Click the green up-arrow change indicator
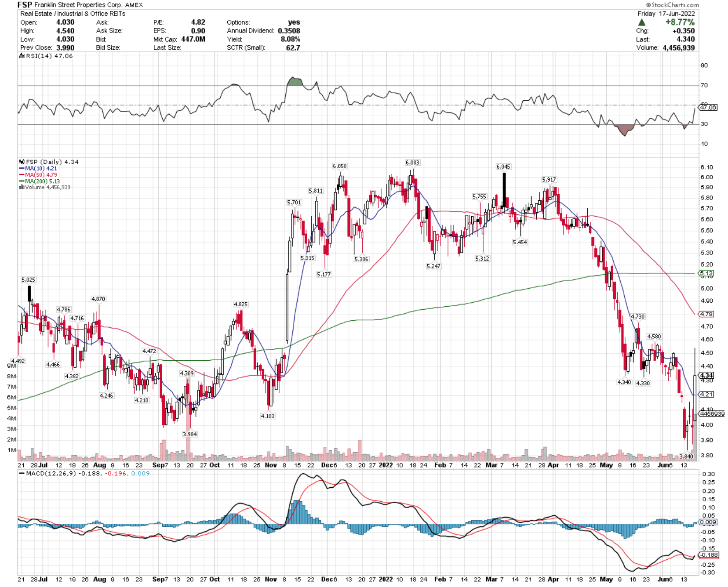Viewport: 728px width, 587px height. click(x=641, y=22)
